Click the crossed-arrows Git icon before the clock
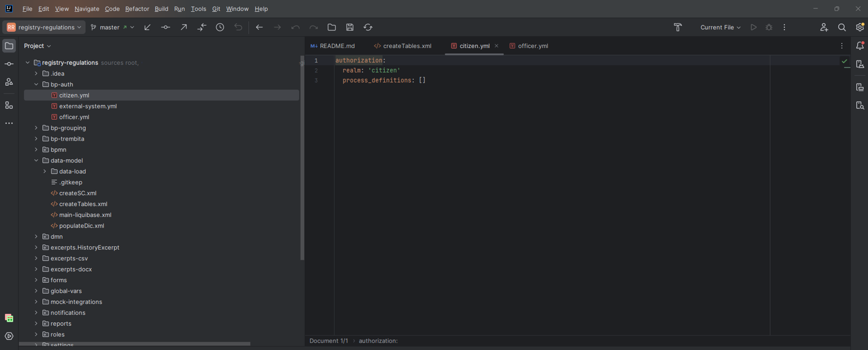Viewport: 868px width, 350px height. (201, 27)
